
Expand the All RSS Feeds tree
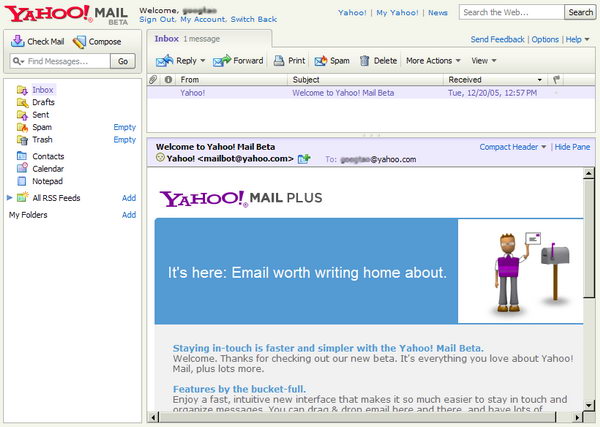click(10, 198)
